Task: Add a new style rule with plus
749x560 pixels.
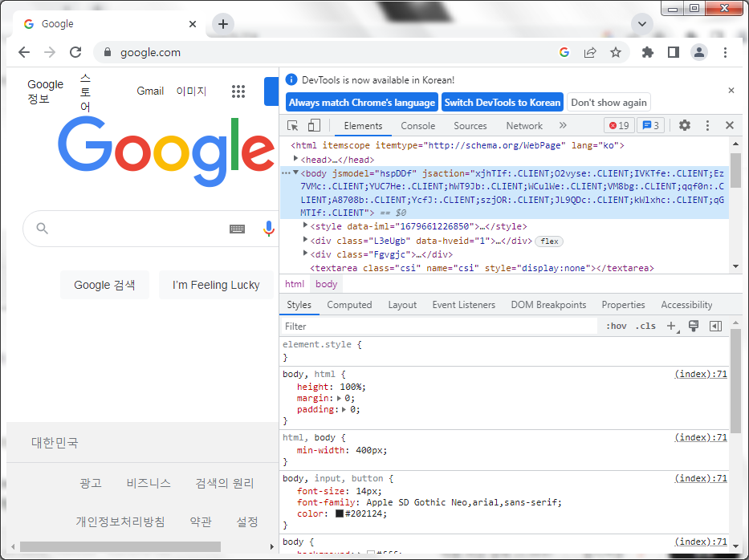Action: 672,326
